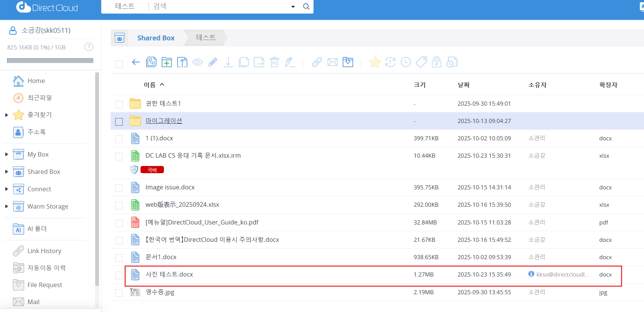Click the storage help question mark icon
Image resolution: width=644 pixels, height=312 pixels.
tap(89, 47)
